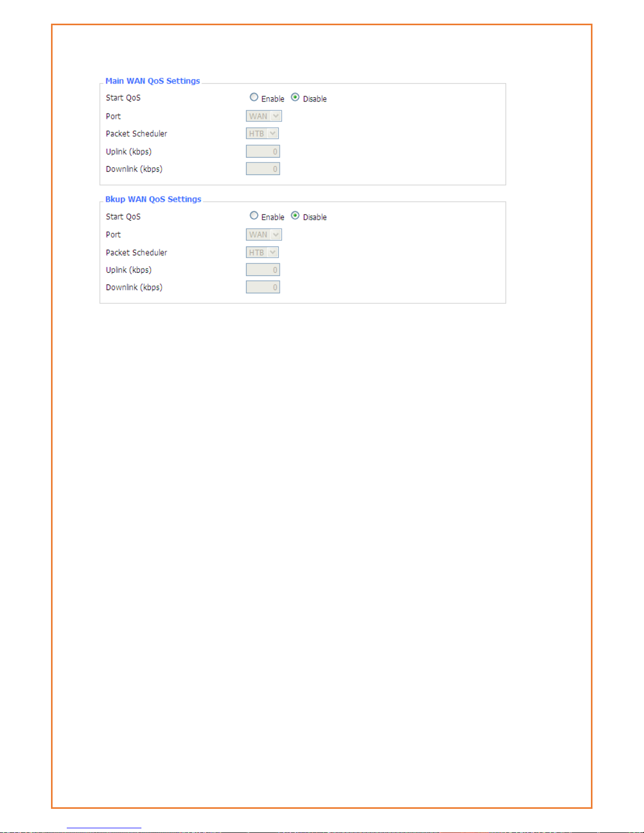
Task: Click Uplink (kbps) field in Main WAN QoS
Action: click(263, 151)
